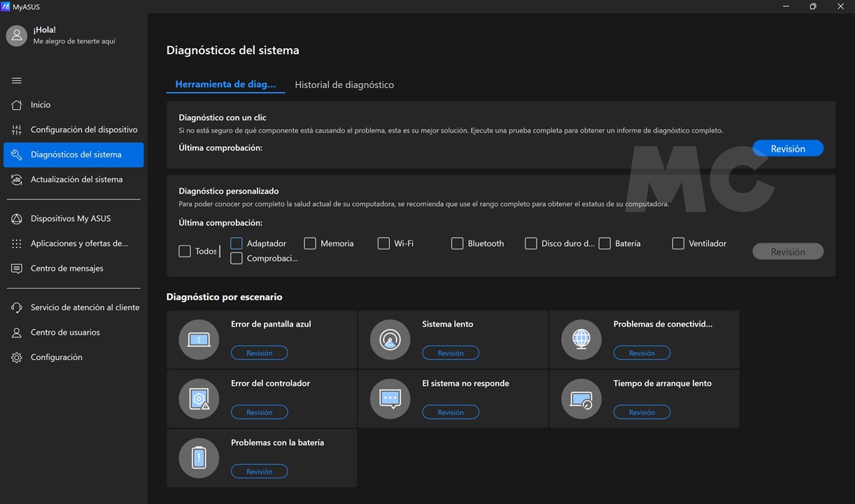Open Dispositivos My ASUS icon
Image resolution: width=855 pixels, height=504 pixels.
tap(17, 219)
